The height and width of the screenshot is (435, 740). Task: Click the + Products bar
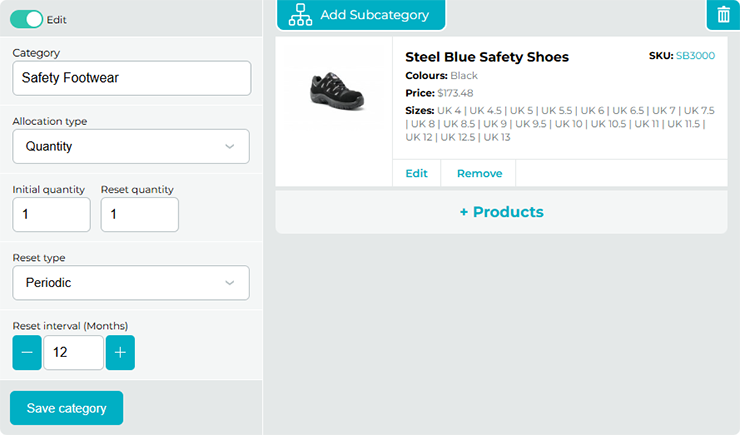coord(501,212)
